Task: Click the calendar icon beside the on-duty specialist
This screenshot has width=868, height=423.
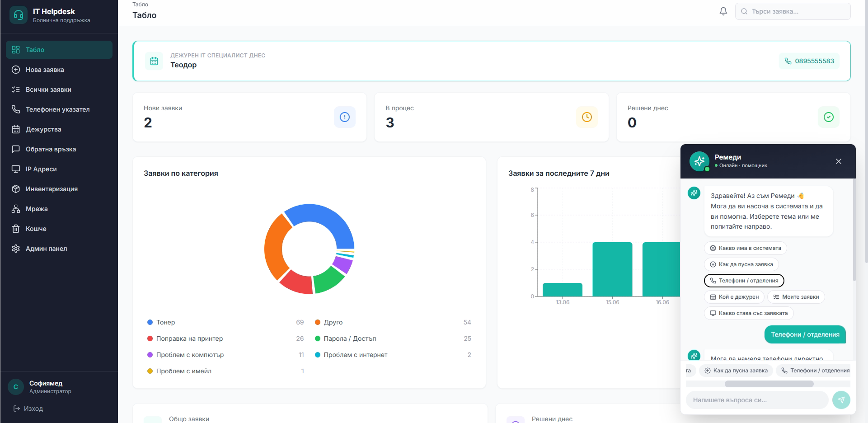Action: [x=154, y=61]
